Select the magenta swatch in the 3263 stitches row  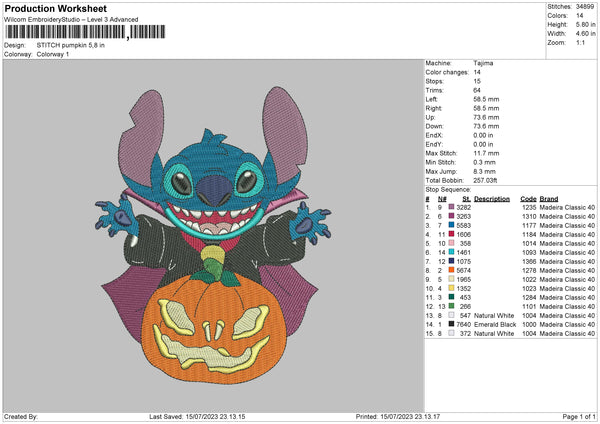pos(452,216)
